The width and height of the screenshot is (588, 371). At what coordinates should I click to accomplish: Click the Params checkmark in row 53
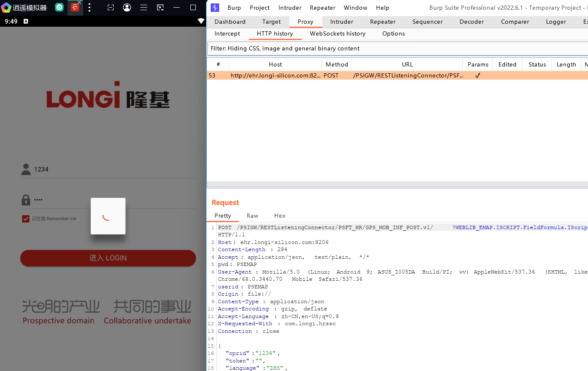(477, 75)
